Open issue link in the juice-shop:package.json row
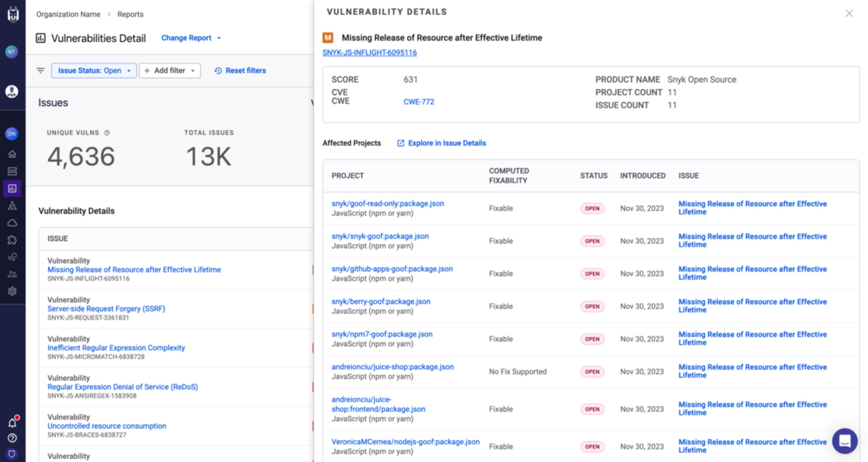 point(752,371)
